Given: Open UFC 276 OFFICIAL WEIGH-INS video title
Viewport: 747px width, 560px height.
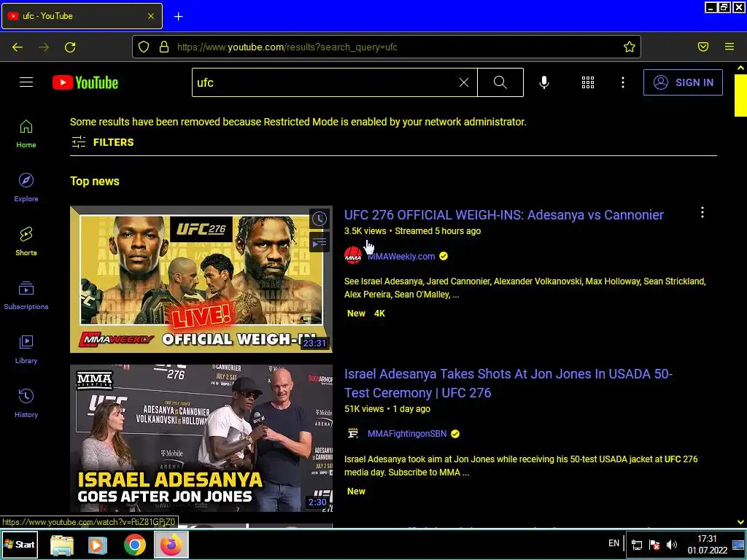Looking at the screenshot, I should [503, 215].
